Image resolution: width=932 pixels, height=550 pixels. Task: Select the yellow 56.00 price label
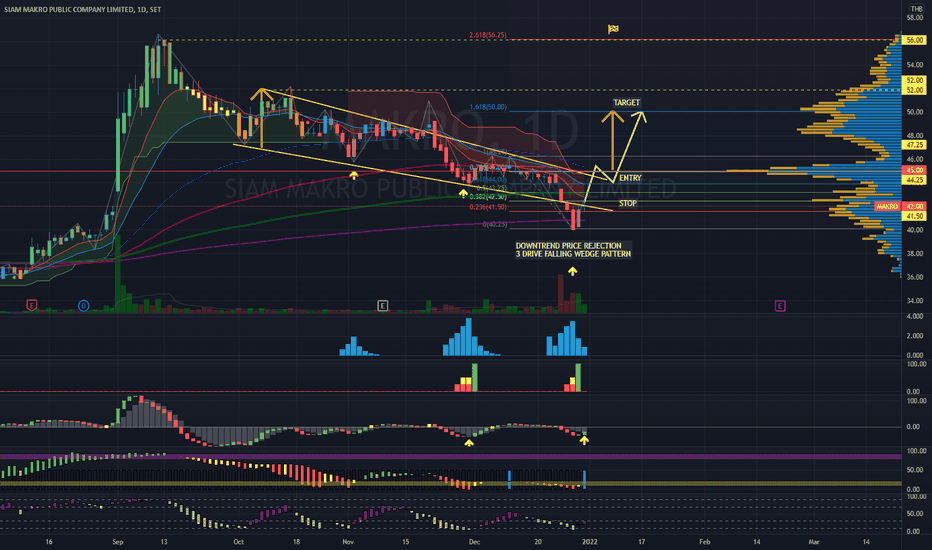pyautogui.click(x=914, y=40)
